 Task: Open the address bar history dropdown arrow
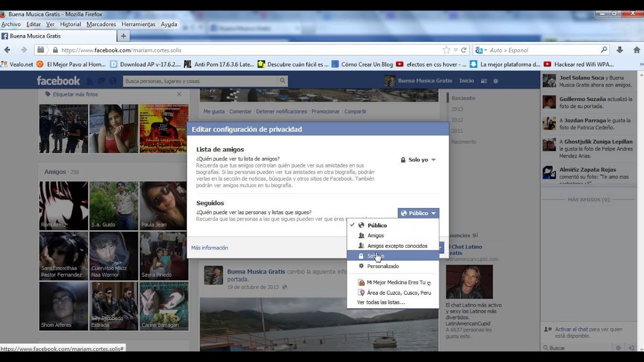[x=455, y=50]
